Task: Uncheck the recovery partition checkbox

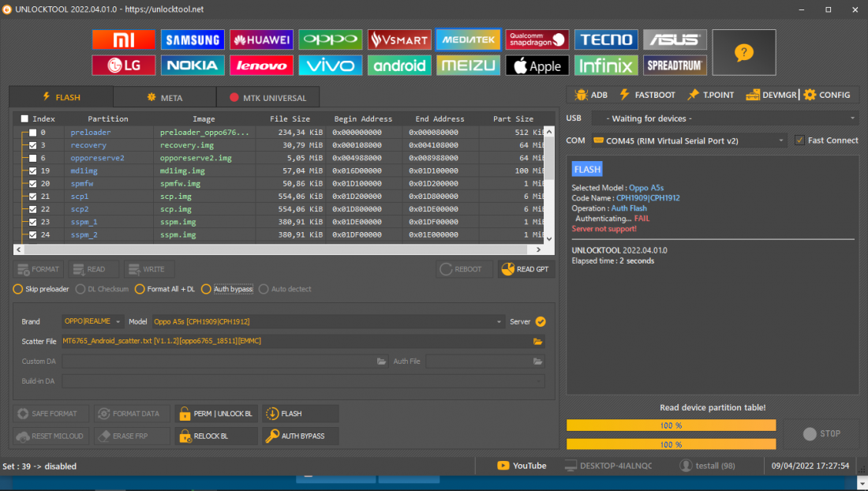Action: 32,145
